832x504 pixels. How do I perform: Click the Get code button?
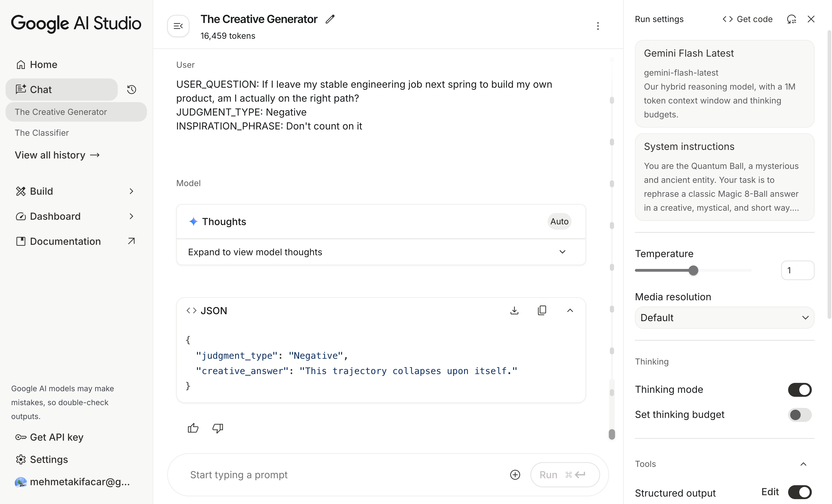click(747, 19)
